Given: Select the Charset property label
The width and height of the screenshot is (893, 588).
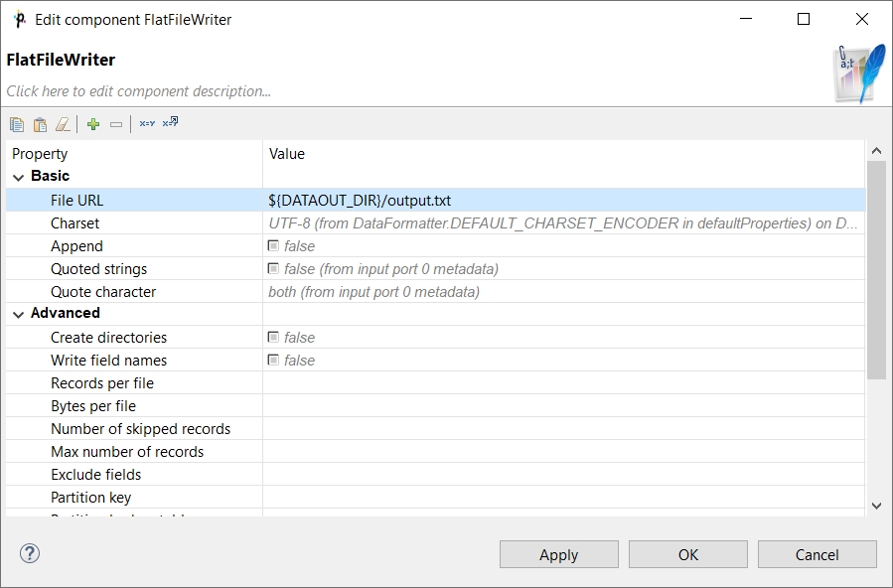Looking at the screenshot, I should 74,223.
